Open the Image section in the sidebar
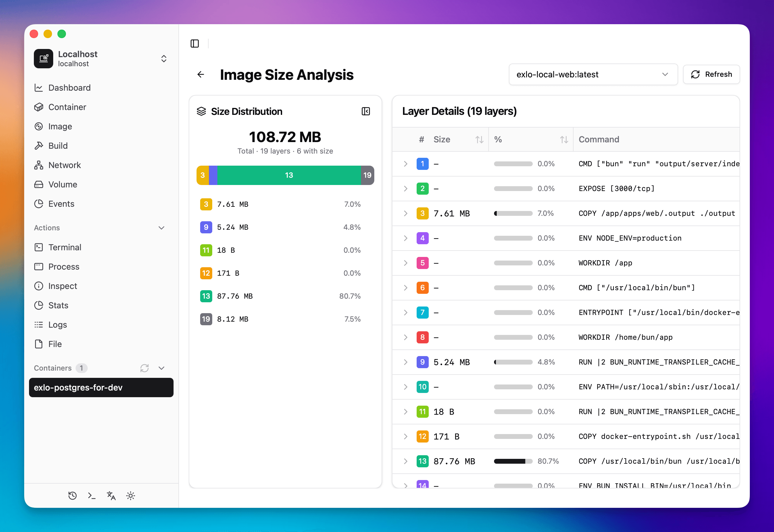Viewport: 774px width, 532px height. tap(60, 126)
